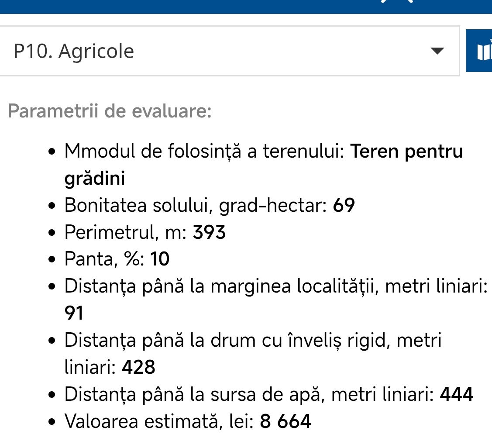The width and height of the screenshot is (492, 448).
Task: Expand the P10. Agricole dropdown arrow
Action: 437,51
